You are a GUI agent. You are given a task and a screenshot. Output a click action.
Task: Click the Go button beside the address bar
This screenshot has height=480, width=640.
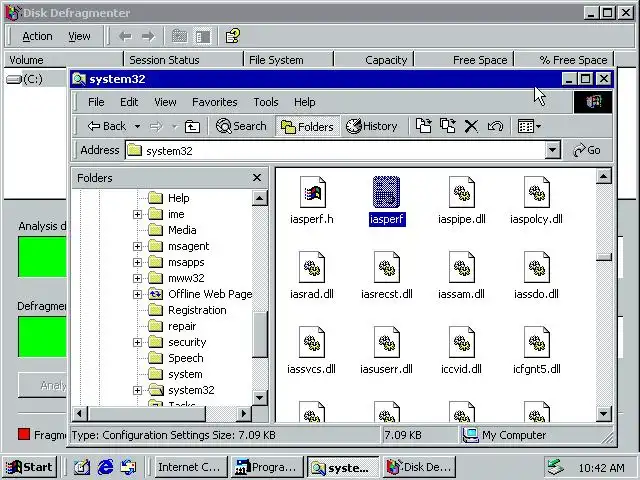point(587,150)
